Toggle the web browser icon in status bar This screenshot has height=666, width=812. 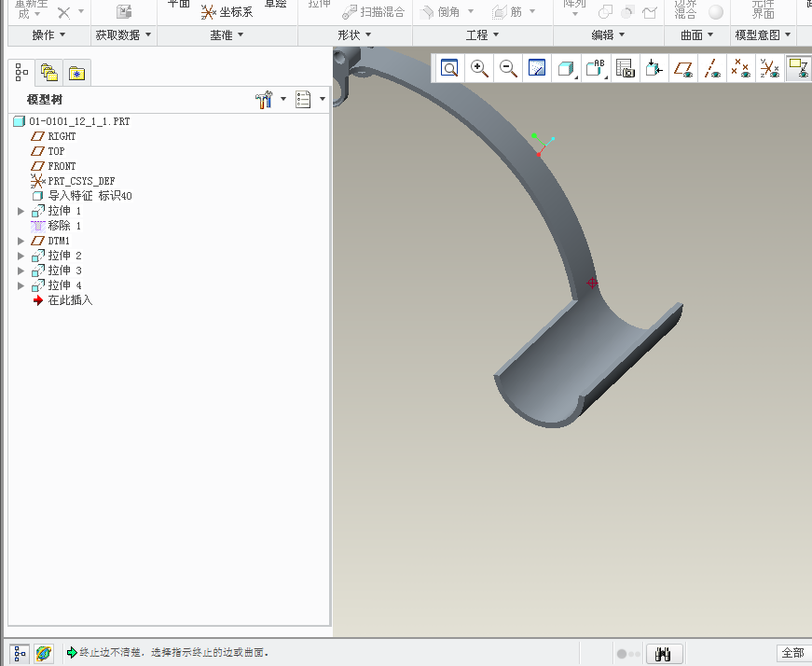[x=44, y=653]
